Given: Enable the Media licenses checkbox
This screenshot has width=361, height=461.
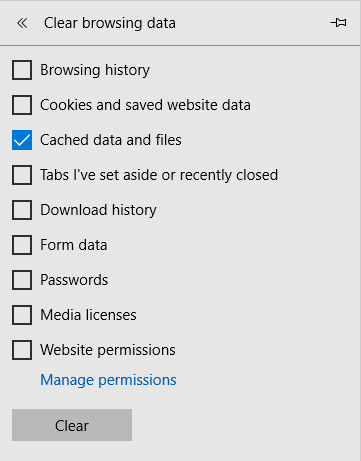Looking at the screenshot, I should [22, 315].
